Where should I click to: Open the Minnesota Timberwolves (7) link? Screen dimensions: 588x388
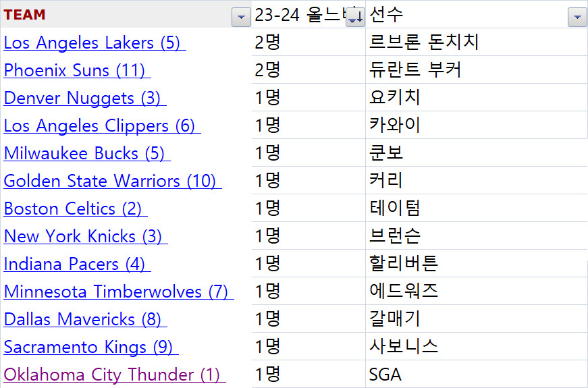[119, 292]
